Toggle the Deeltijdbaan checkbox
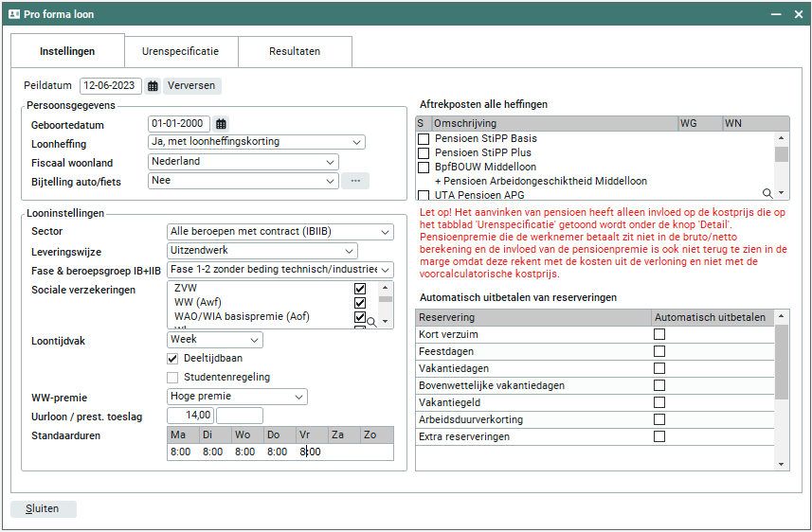The width and height of the screenshot is (812, 532). 172,359
